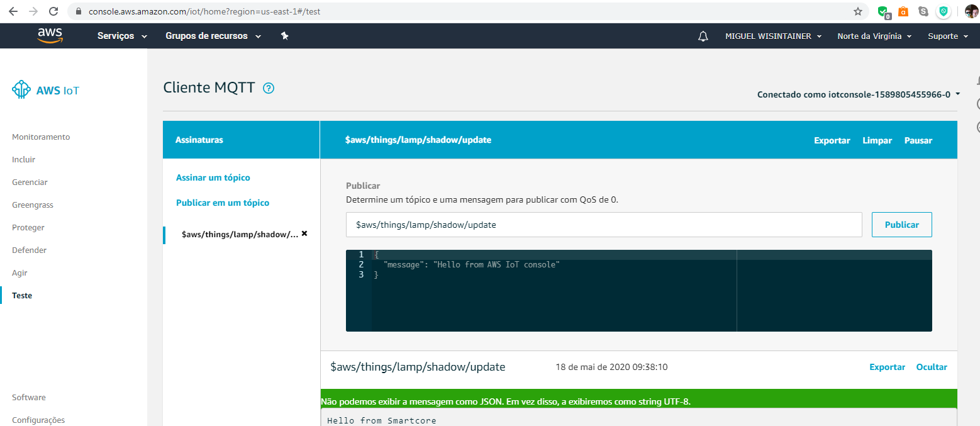The image size is (980, 426).
Task: Open Gerenciar in the sidebar
Action: click(30, 182)
